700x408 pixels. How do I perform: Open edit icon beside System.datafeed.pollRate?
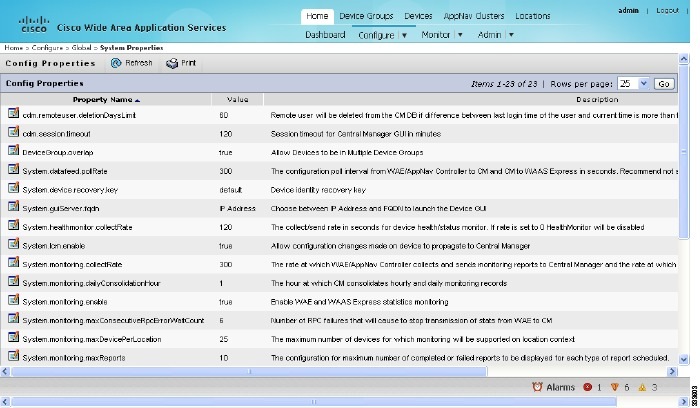click(x=13, y=170)
